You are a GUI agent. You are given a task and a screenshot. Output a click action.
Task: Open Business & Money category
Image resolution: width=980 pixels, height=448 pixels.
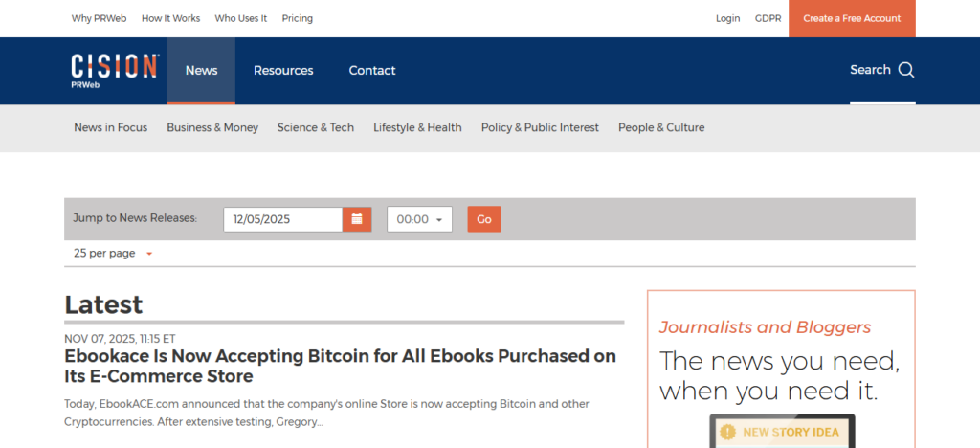[x=212, y=127]
